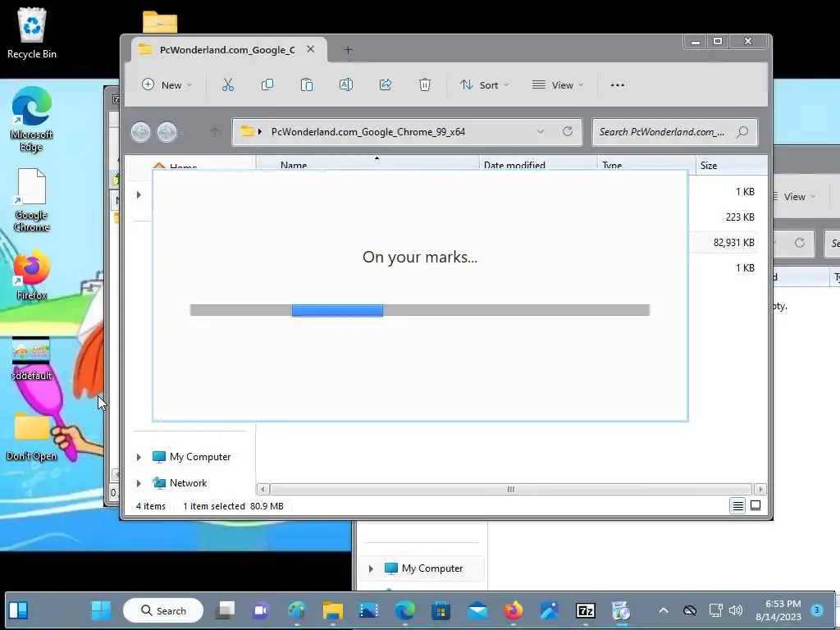840x630 pixels.
Task: Close the PcWonderland.com_Google_C tab
Action: (x=310, y=49)
